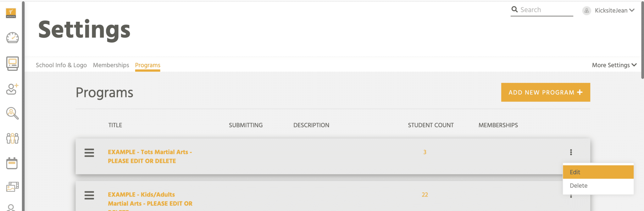Expand the More Settings dropdown
This screenshot has width=644, height=211.
(x=614, y=65)
